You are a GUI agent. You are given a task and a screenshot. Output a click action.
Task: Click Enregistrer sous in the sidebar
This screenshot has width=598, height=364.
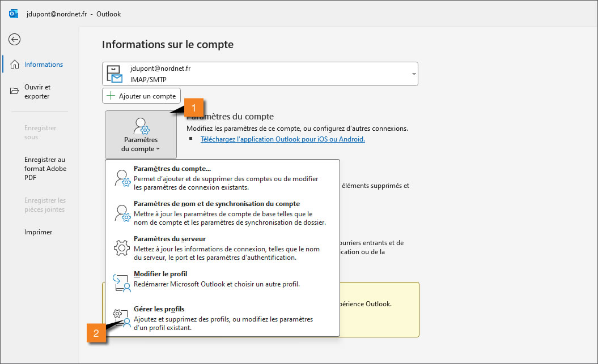click(40, 132)
